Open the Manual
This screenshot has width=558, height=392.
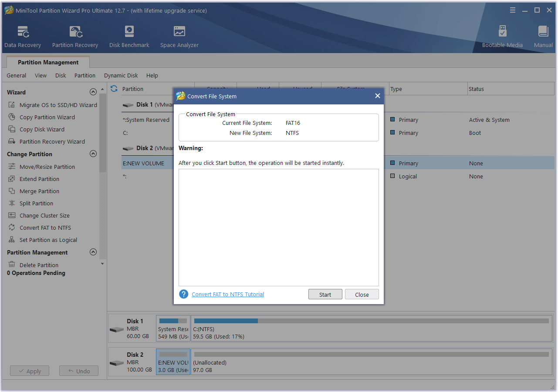(543, 37)
